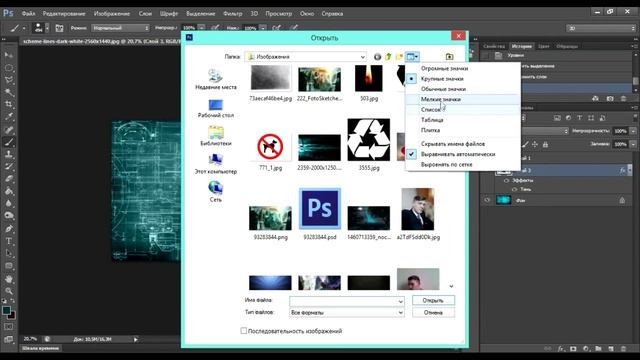Click the Отмена button
Viewport: 640px width, 360px height.
click(x=433, y=313)
